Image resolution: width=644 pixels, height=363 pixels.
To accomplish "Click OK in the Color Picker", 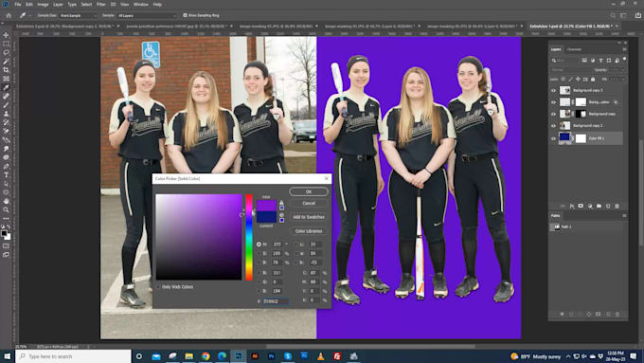I will (309, 191).
